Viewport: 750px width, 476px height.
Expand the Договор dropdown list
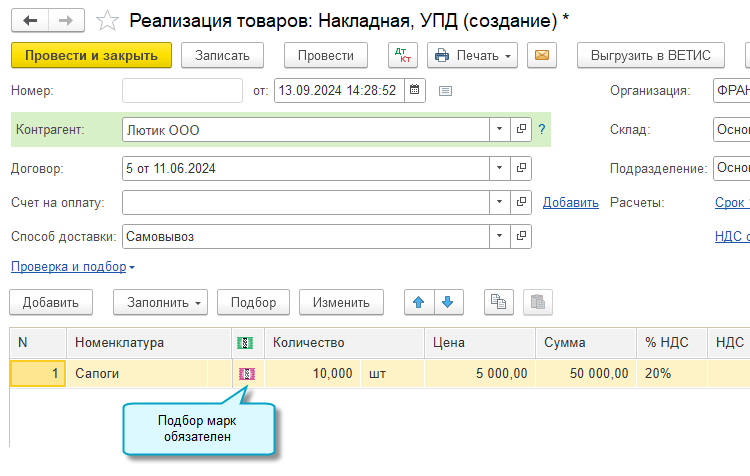point(500,168)
